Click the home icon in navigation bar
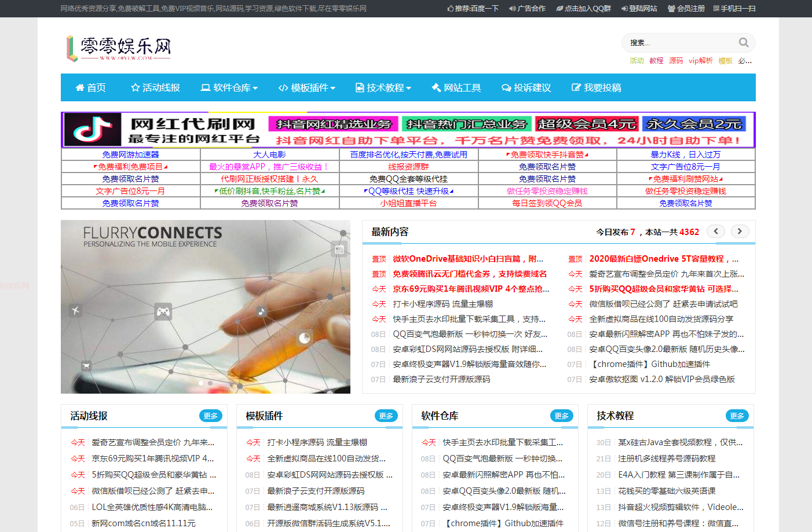Screen dimensions: 812x532 coord(80,87)
